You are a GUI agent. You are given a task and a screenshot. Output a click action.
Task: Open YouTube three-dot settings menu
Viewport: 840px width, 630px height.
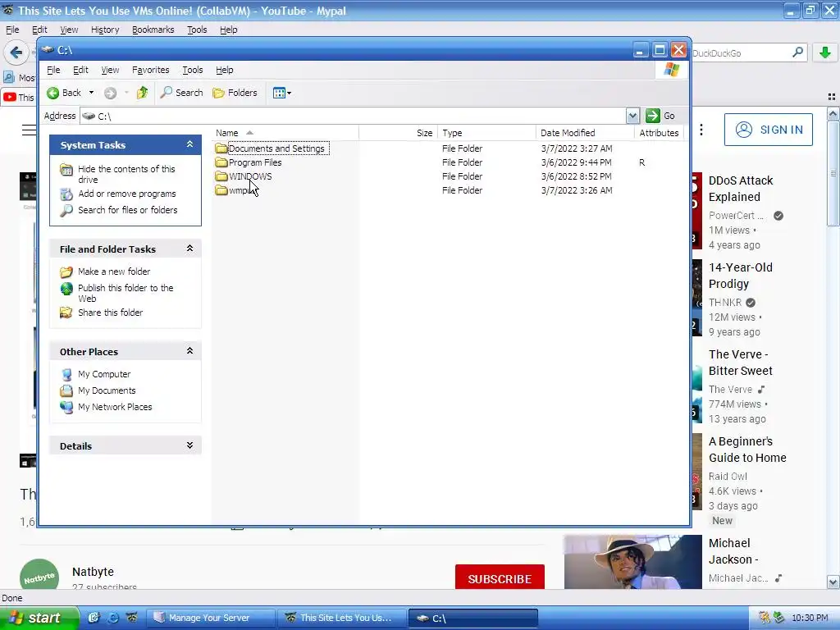[x=701, y=130]
